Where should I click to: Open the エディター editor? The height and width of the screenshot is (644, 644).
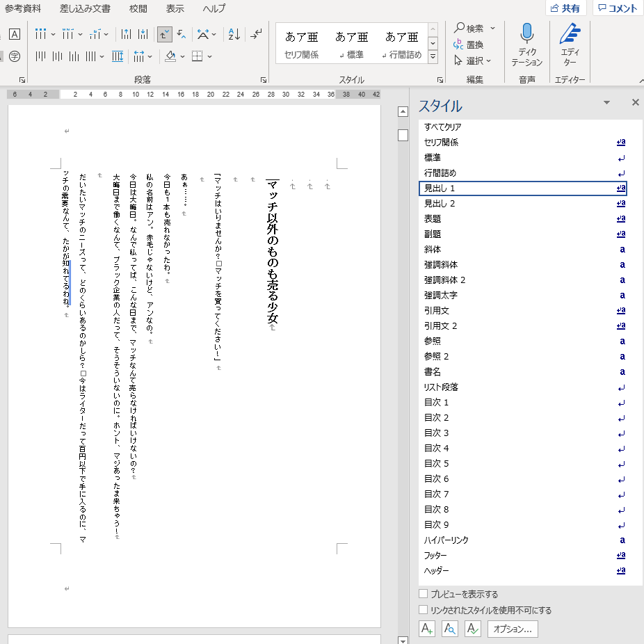[570, 45]
